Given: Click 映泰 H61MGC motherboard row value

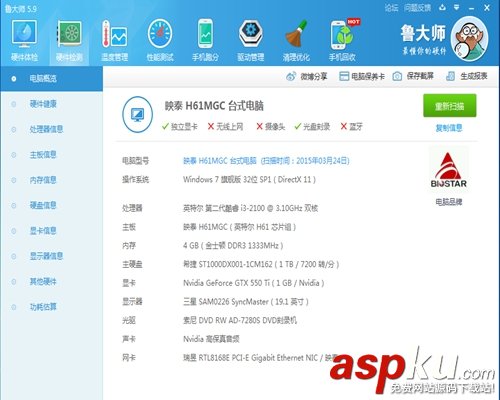Looking at the screenshot, I should point(239,227).
